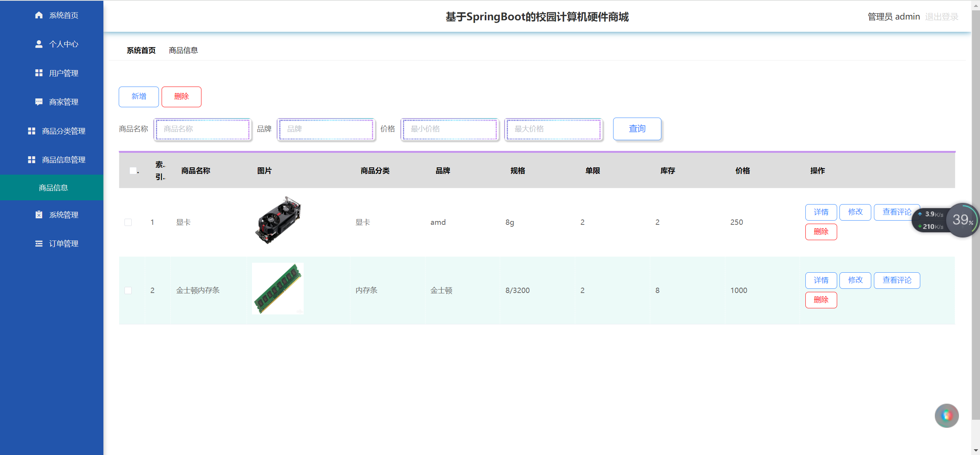This screenshot has width=980, height=455.
Task: Collapse the 商品信息管理 sidebar menu
Action: (52, 160)
